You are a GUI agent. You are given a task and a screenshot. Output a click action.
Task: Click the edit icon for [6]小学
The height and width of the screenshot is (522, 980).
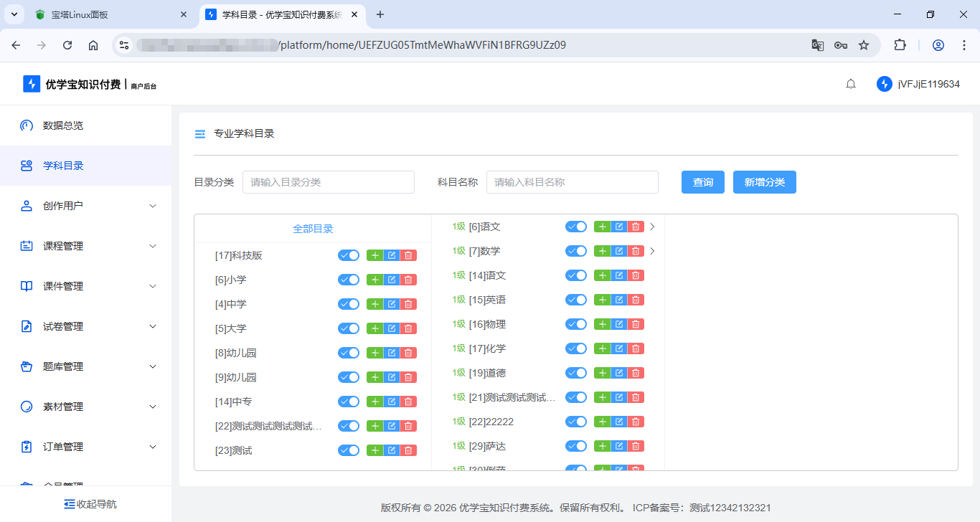click(x=391, y=279)
